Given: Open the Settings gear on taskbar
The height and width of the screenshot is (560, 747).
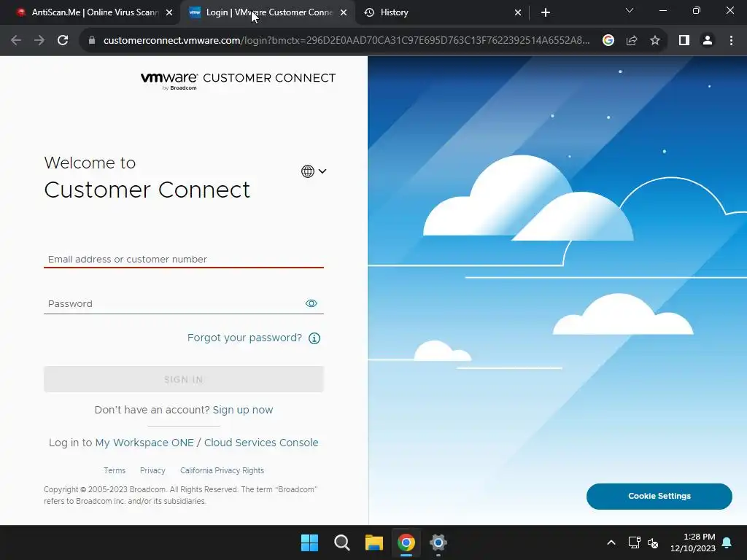Looking at the screenshot, I should click(438, 542).
